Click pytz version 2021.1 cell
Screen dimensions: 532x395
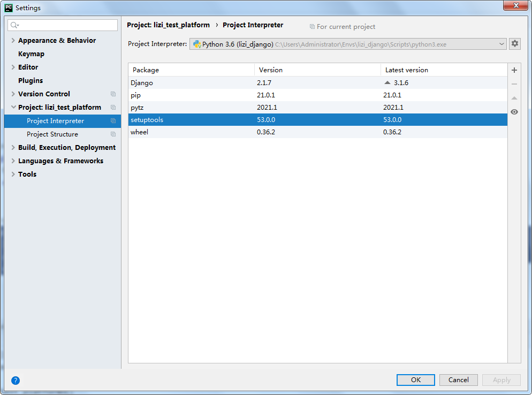click(267, 108)
